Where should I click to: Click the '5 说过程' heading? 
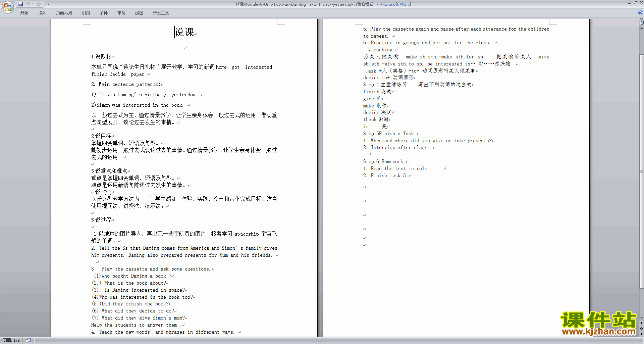[101, 220]
